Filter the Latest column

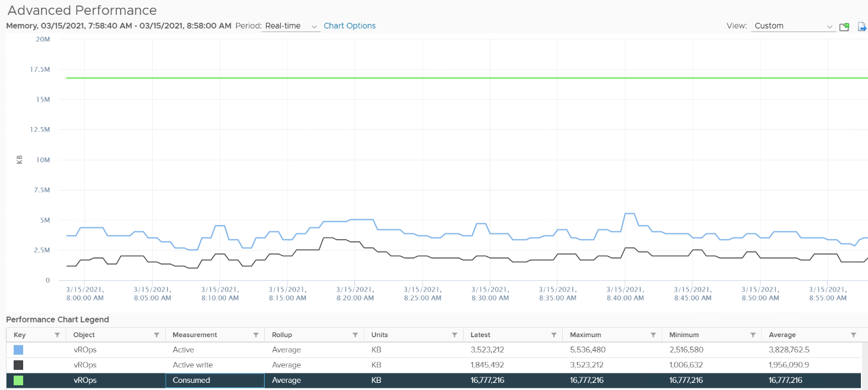pos(554,335)
